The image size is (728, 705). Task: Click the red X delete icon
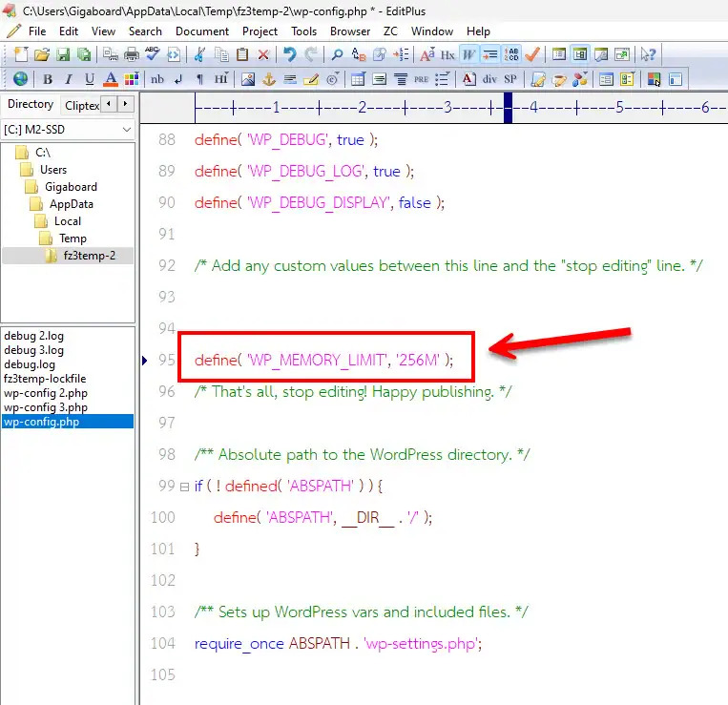point(263,54)
